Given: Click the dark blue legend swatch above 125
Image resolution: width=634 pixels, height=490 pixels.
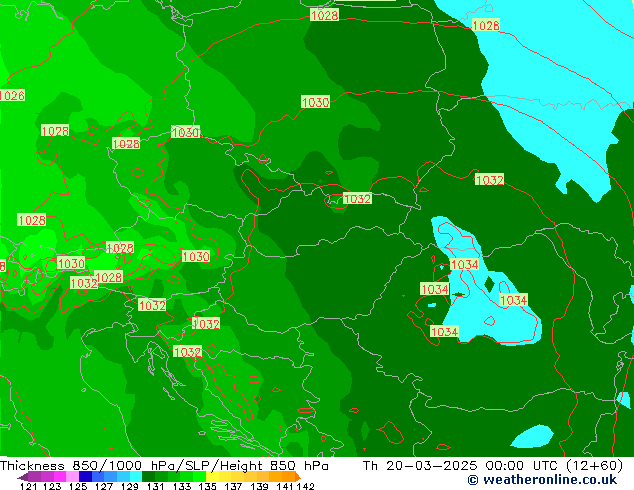Looking at the screenshot, I should tap(85, 476).
